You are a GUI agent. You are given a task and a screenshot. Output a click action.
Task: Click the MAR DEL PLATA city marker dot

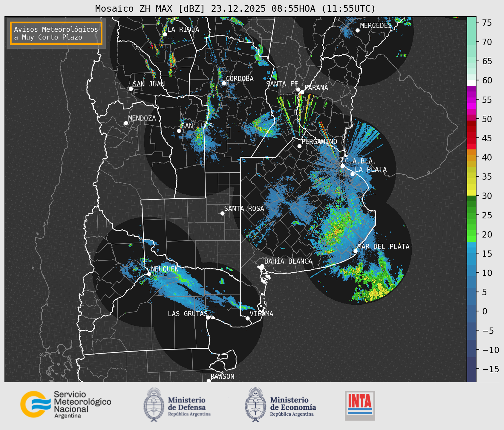pyautogui.click(x=356, y=251)
